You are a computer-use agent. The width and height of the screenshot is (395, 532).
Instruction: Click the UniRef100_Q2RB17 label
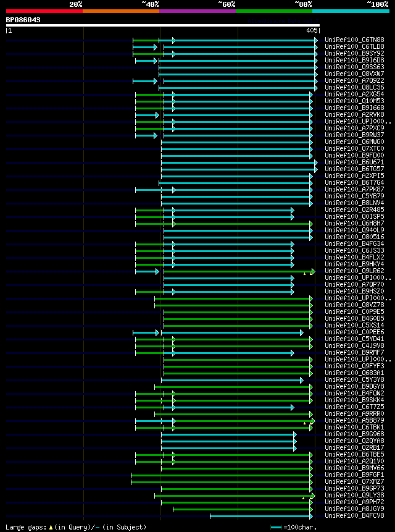pyautogui.click(x=354, y=447)
